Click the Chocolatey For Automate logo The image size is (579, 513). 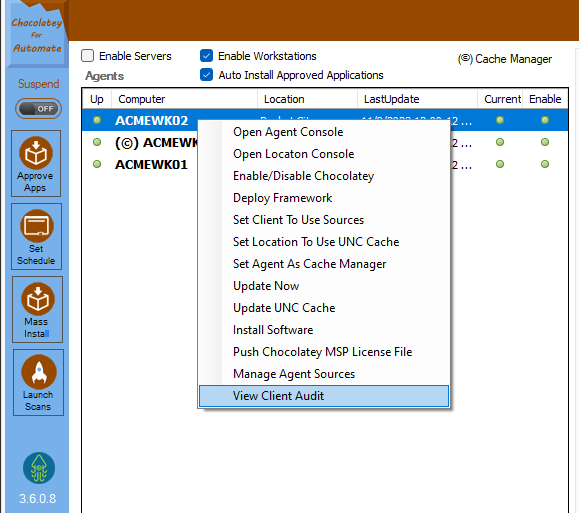click(x=37, y=35)
